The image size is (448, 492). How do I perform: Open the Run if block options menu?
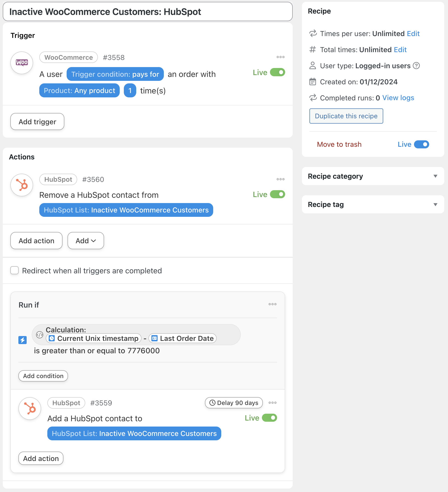click(x=272, y=304)
